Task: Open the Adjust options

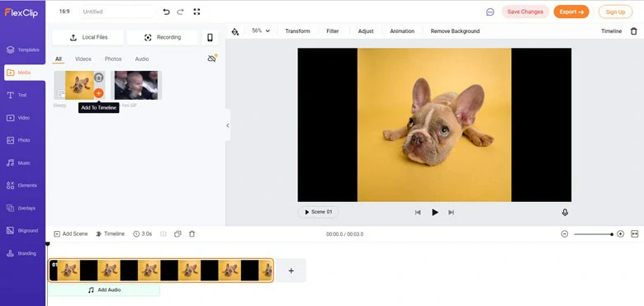Action: 366,31
